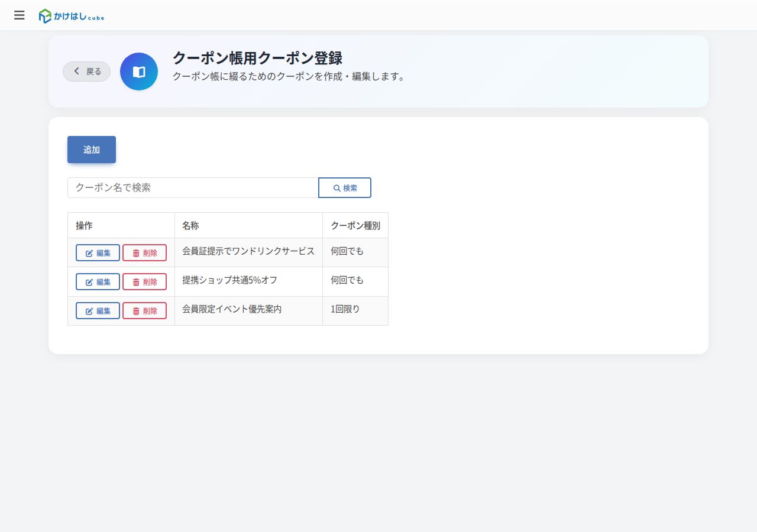Delete 会員証提示でワンドリンクサービス coupon
This screenshot has height=532, width=757.
click(x=144, y=252)
